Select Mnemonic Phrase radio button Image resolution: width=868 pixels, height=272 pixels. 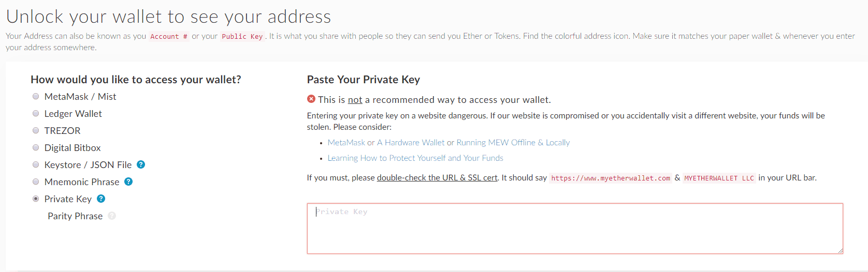coord(36,182)
